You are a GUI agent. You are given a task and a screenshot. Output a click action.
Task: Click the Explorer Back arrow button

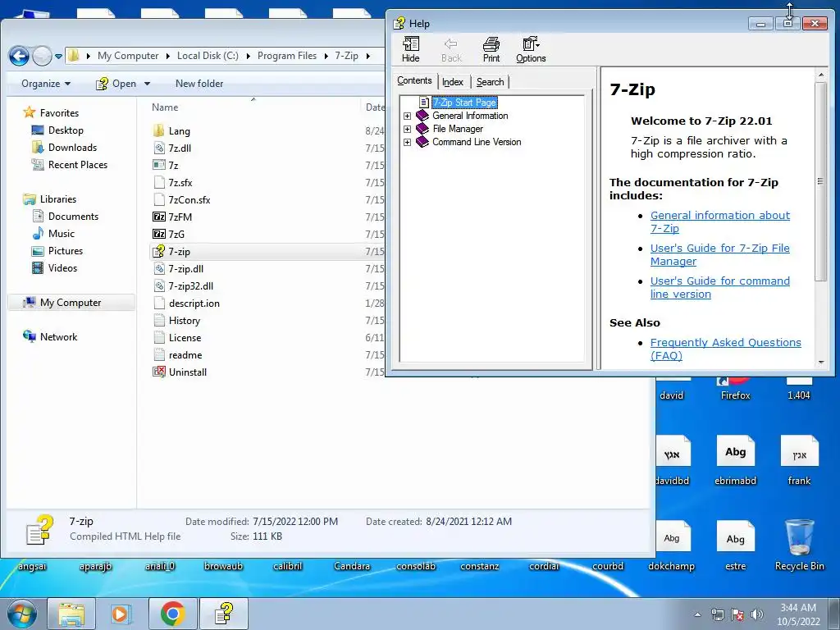20,56
